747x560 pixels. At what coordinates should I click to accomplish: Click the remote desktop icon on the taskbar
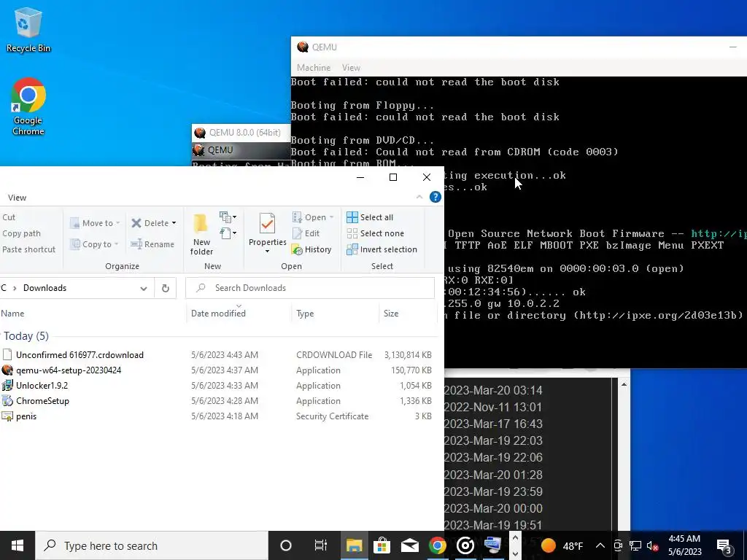click(x=492, y=545)
